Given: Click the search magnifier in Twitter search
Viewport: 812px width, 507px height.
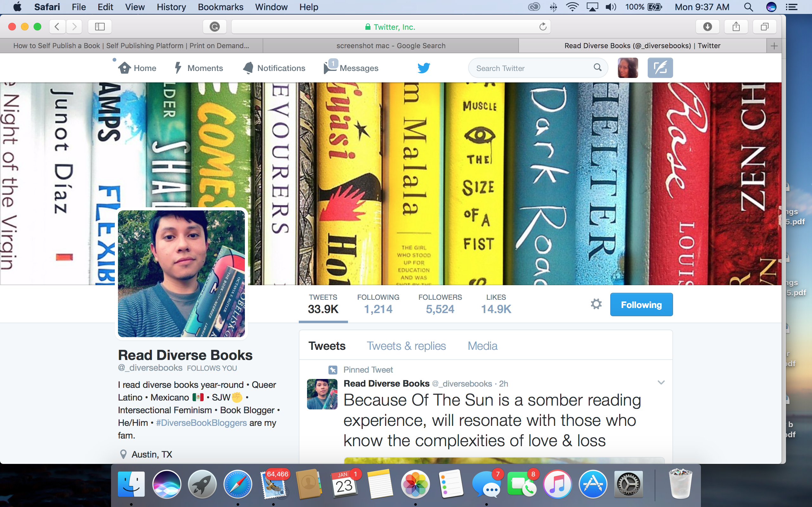Looking at the screenshot, I should click(597, 67).
